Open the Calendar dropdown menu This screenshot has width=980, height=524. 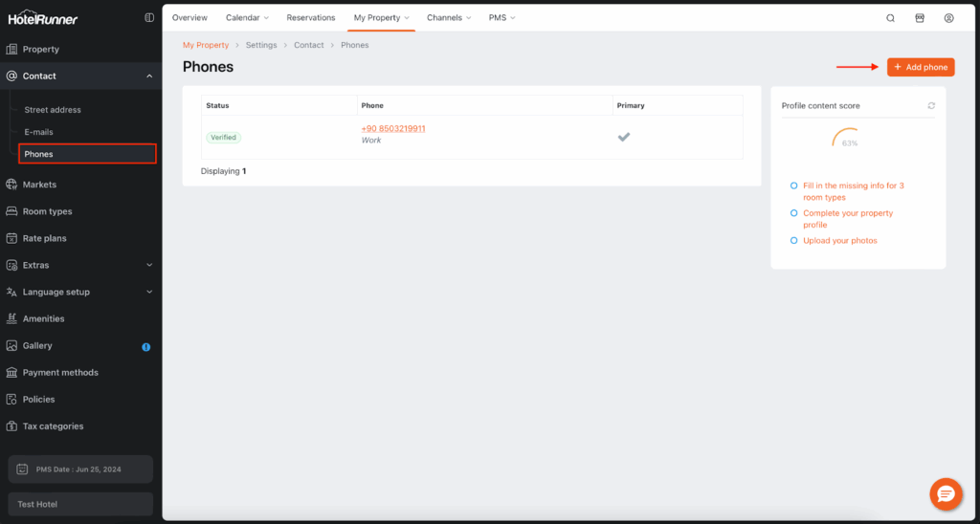coord(247,18)
